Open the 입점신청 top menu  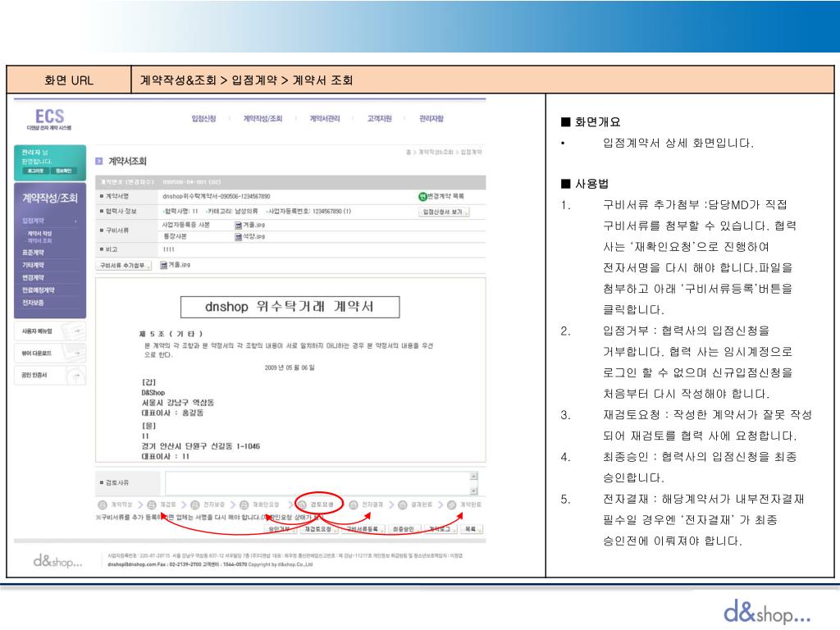(x=203, y=118)
